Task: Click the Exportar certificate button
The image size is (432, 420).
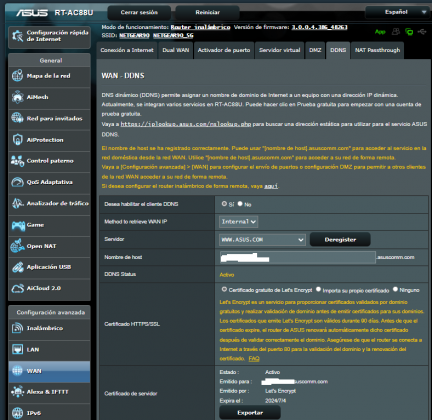Action: pyautogui.click(x=250, y=413)
